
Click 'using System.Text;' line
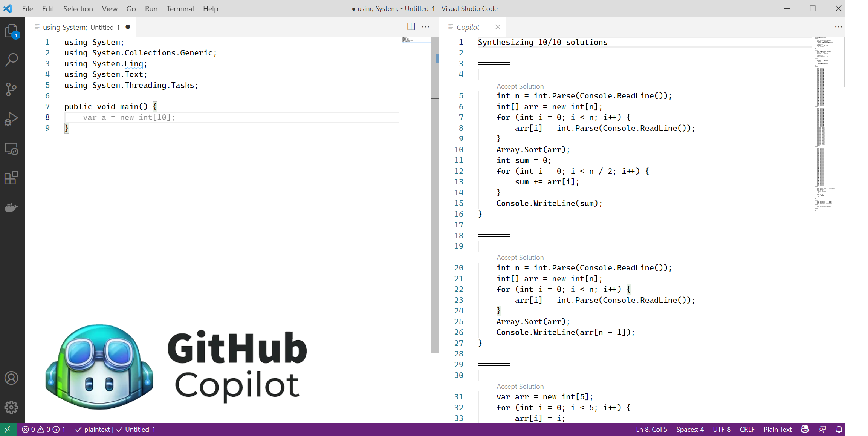click(105, 74)
